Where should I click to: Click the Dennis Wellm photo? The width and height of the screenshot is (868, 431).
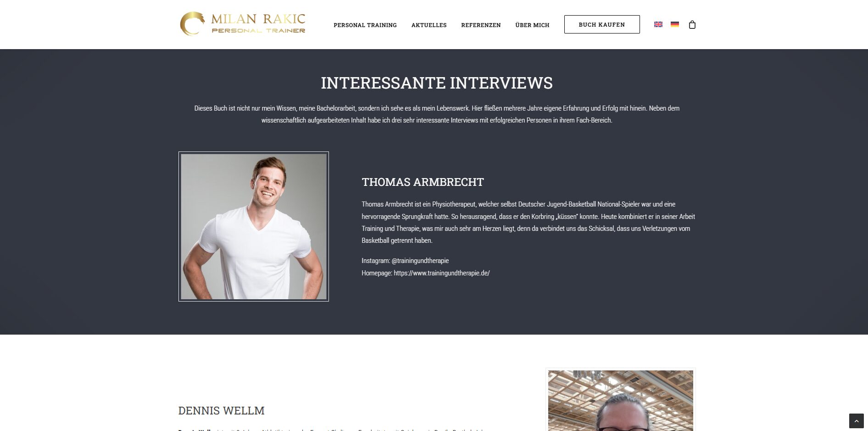tap(620, 400)
